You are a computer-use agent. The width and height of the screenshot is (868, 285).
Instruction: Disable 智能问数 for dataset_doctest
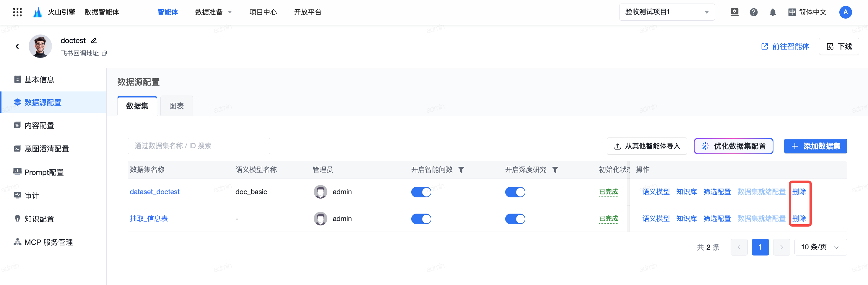(x=421, y=192)
